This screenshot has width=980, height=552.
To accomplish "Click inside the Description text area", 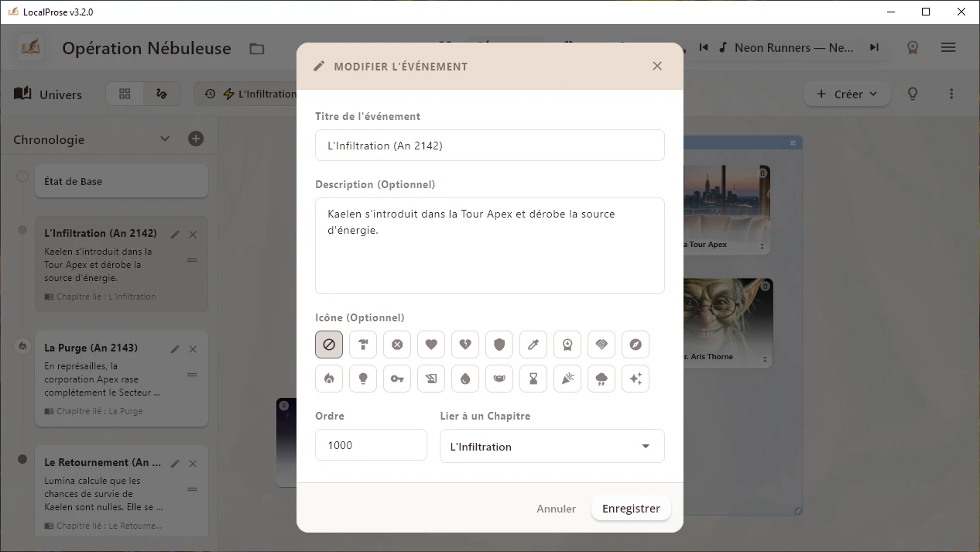I will [490, 245].
